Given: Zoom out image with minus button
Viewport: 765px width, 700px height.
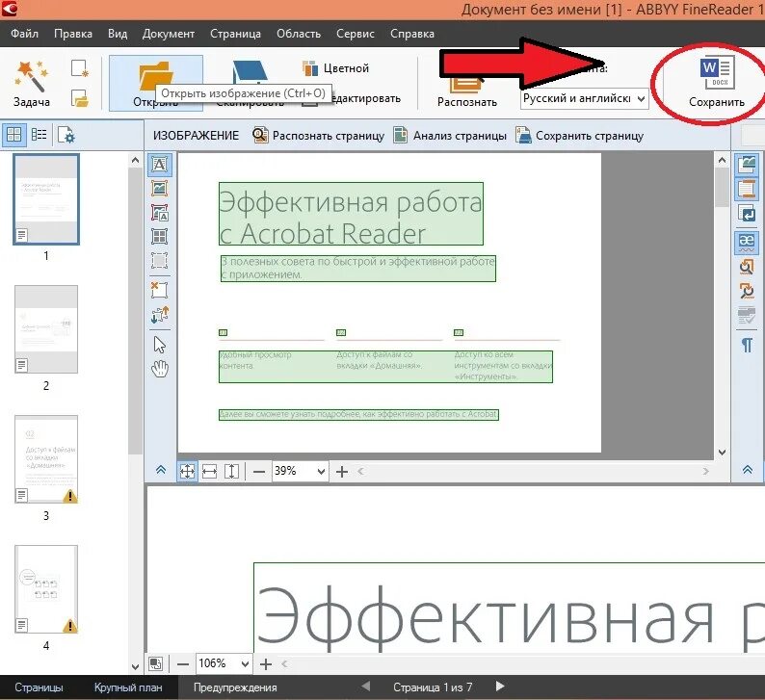Looking at the screenshot, I should [x=259, y=472].
